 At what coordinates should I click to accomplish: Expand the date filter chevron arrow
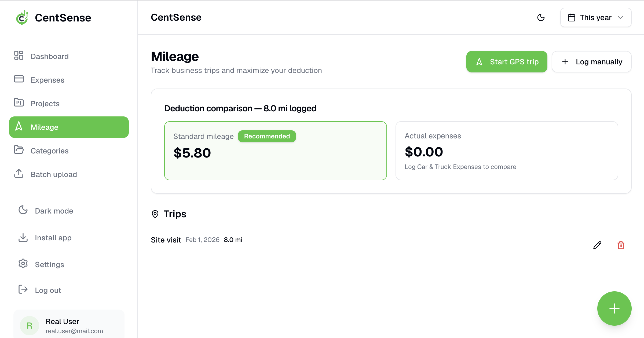(x=620, y=18)
